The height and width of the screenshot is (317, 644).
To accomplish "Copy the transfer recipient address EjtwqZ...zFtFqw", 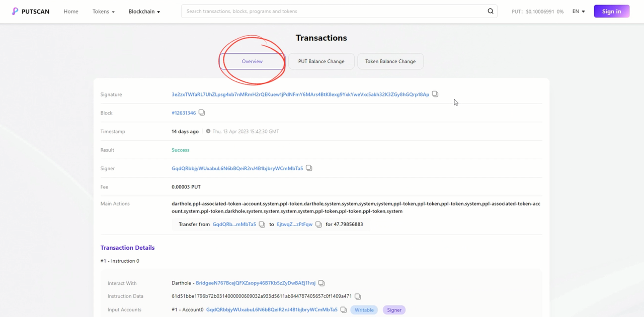I will click(318, 225).
